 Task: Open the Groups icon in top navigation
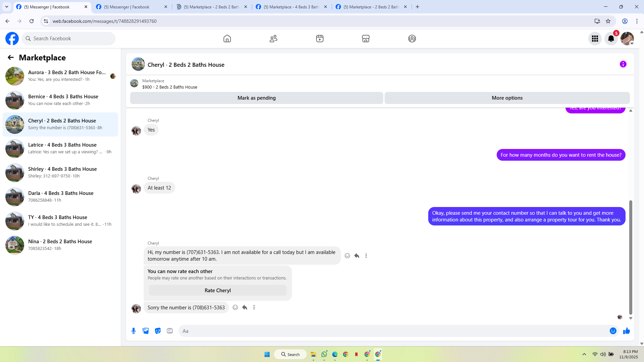coord(412,39)
